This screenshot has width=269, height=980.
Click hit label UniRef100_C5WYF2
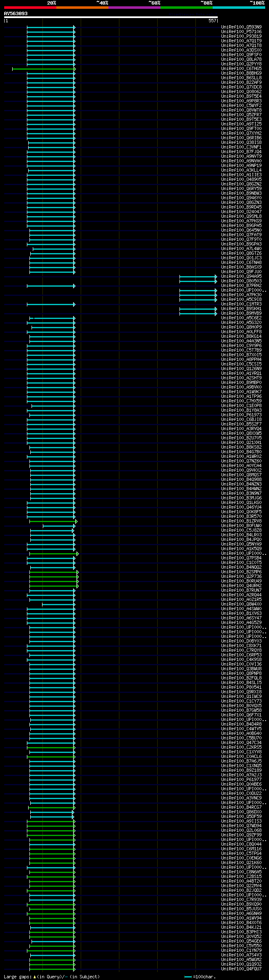pyautogui.click(x=241, y=106)
